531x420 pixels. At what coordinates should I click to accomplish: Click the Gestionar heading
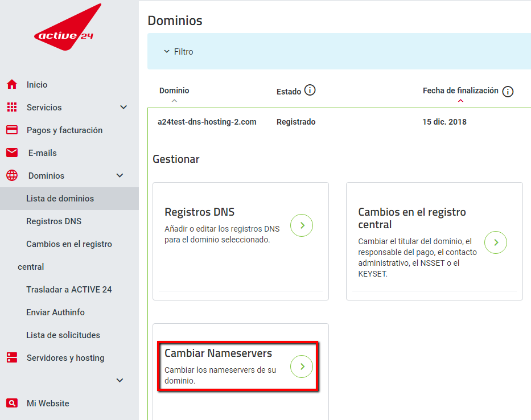pyautogui.click(x=176, y=159)
